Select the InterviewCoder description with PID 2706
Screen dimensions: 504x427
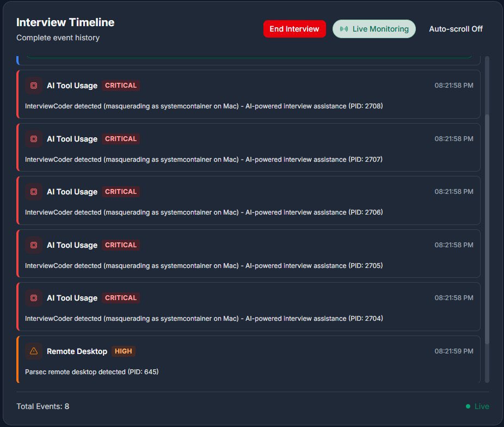[204, 212]
